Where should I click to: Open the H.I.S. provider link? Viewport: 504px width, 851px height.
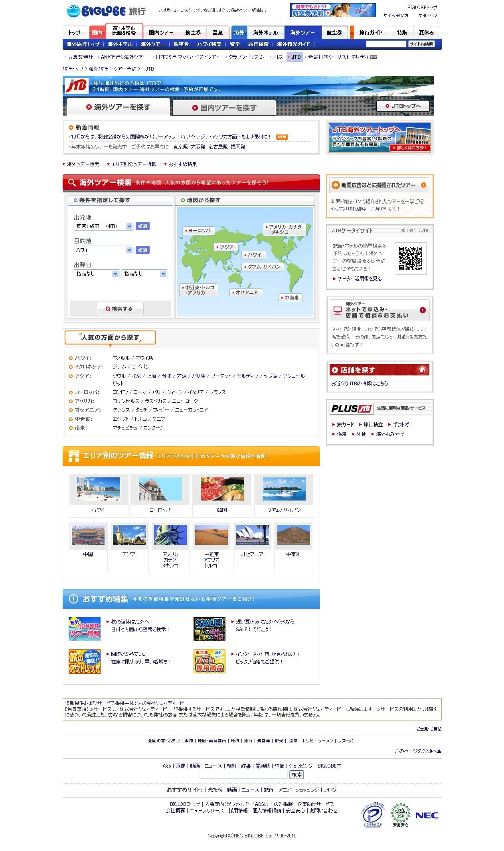pos(278,57)
